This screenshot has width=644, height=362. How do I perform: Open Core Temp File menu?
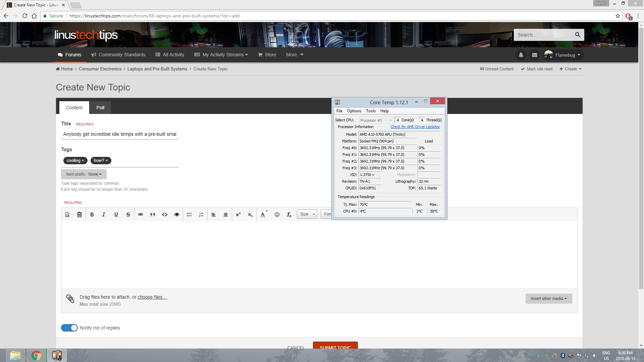pyautogui.click(x=339, y=111)
